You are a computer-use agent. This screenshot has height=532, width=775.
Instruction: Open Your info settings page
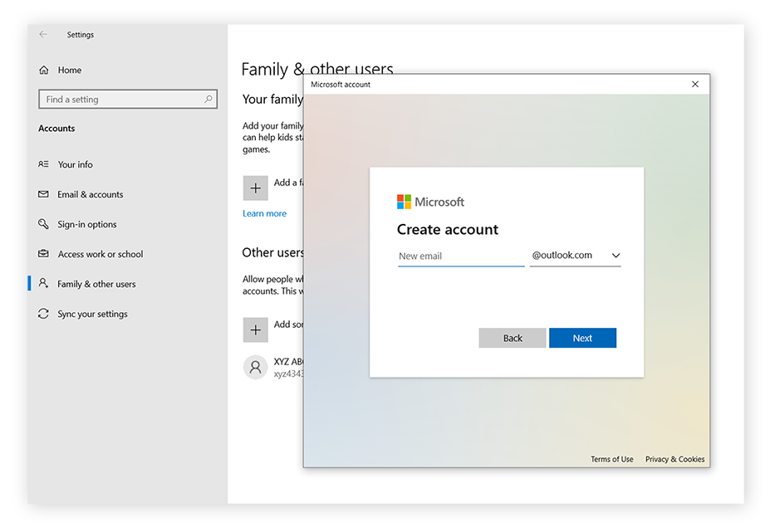(x=75, y=164)
